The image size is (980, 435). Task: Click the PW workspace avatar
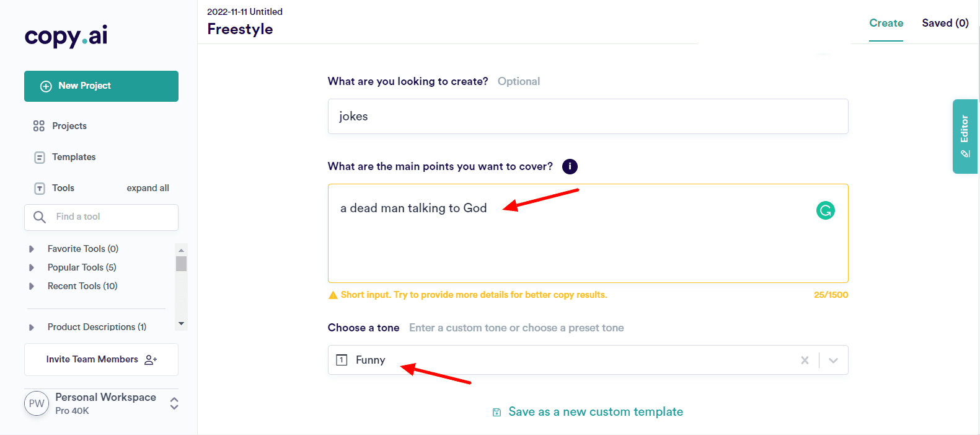(x=37, y=403)
